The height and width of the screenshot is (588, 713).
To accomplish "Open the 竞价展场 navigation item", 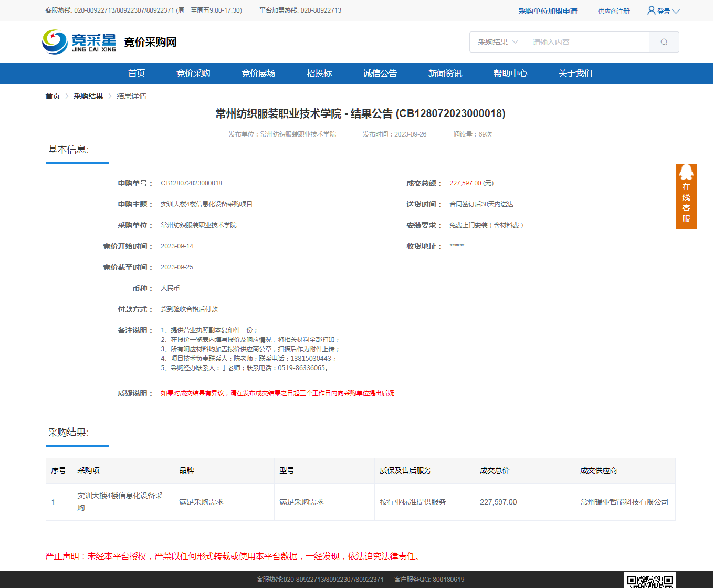I will pos(258,73).
